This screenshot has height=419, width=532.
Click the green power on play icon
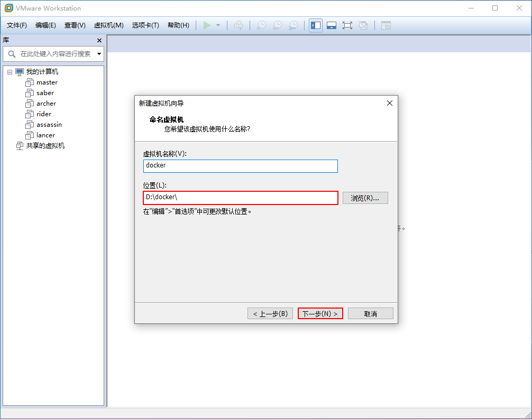pos(207,25)
